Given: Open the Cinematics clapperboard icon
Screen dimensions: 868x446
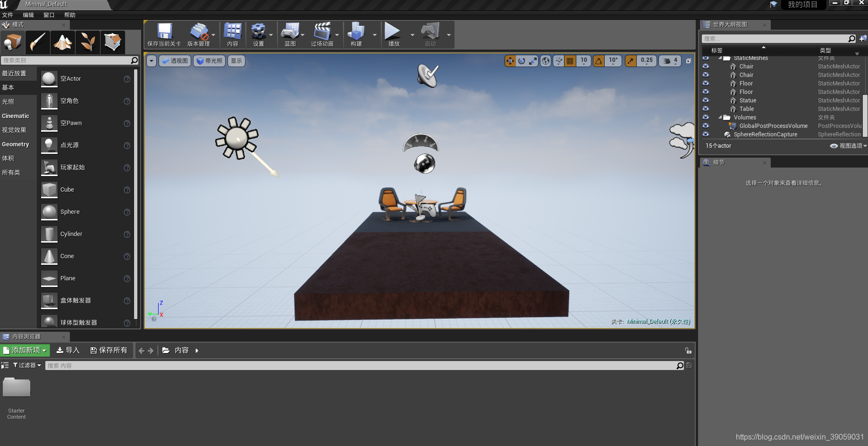Looking at the screenshot, I should pos(322,31).
